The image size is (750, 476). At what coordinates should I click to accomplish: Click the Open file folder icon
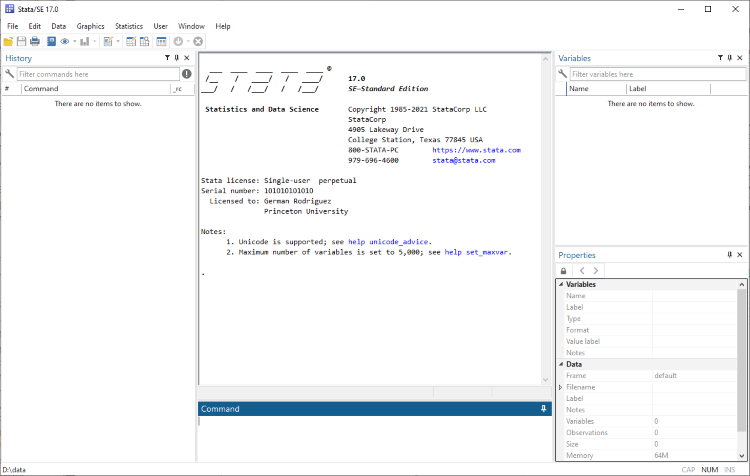(8, 42)
